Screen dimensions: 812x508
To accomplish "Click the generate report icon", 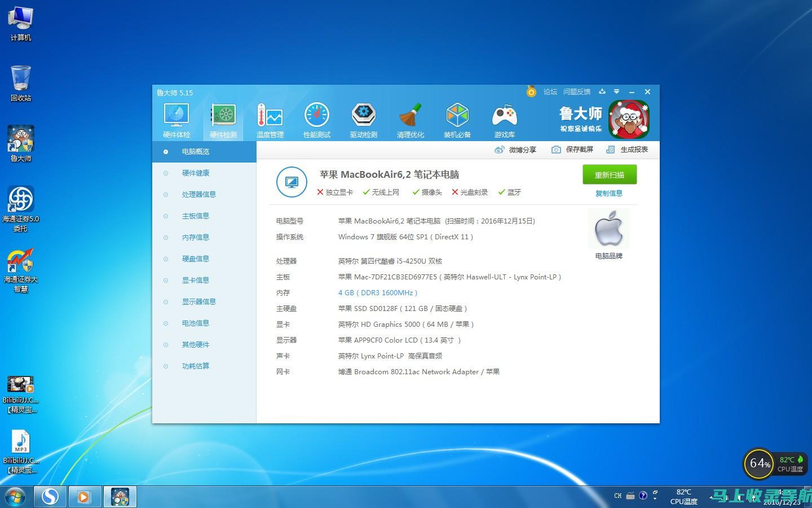I will pos(610,150).
